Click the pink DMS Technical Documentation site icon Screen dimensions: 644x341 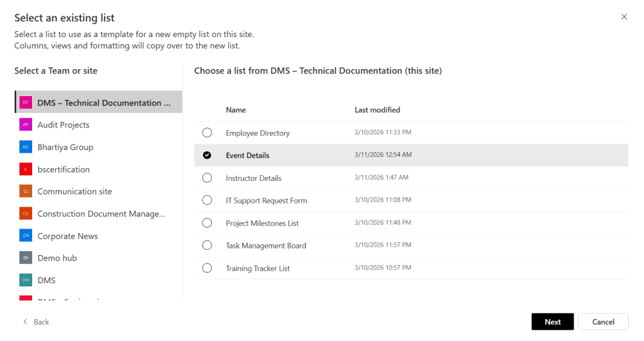(26, 102)
